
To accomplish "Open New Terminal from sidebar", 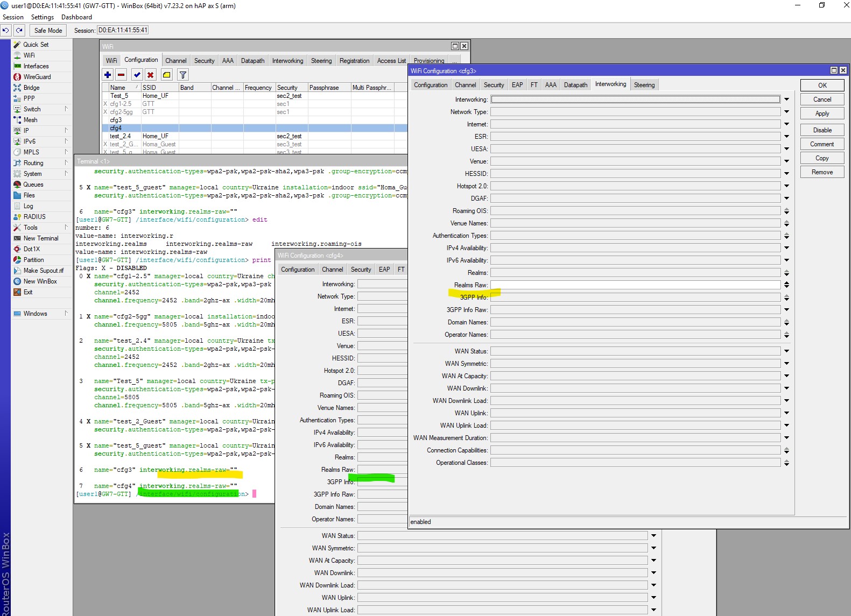I will (40, 238).
